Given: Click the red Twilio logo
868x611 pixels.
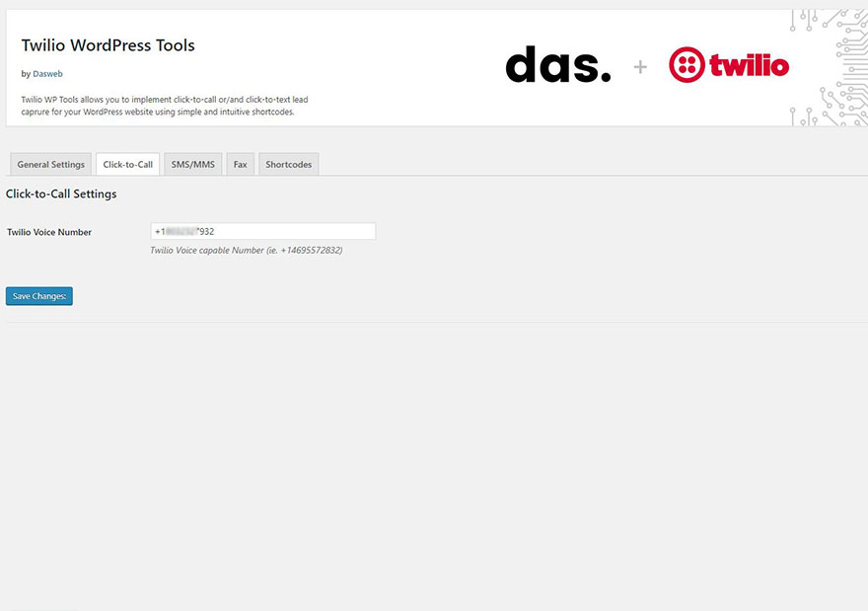Looking at the screenshot, I should pyautogui.click(x=729, y=65).
